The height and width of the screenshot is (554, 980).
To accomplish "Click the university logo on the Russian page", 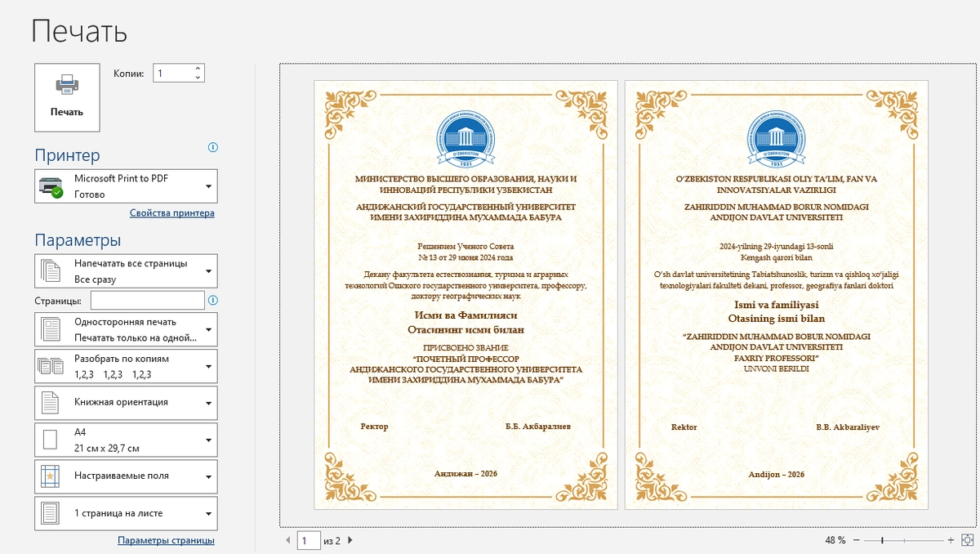I will tap(465, 139).
